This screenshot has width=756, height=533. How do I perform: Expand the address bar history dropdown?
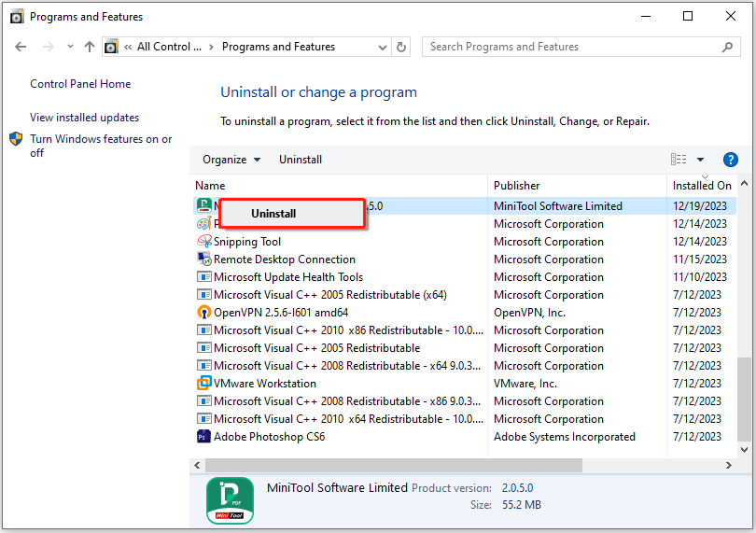click(x=383, y=48)
